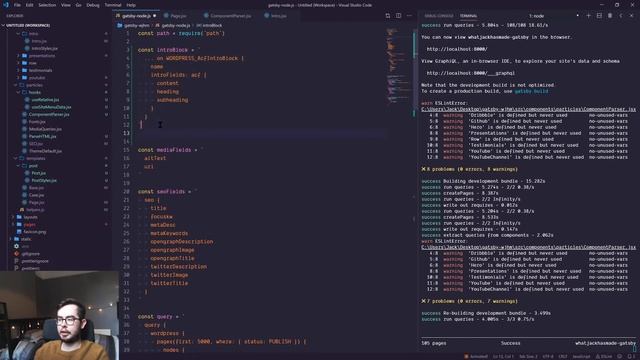This screenshot has width=640, height=360.
Task: Kill the terminal with the trash icon
Action: coord(610,16)
